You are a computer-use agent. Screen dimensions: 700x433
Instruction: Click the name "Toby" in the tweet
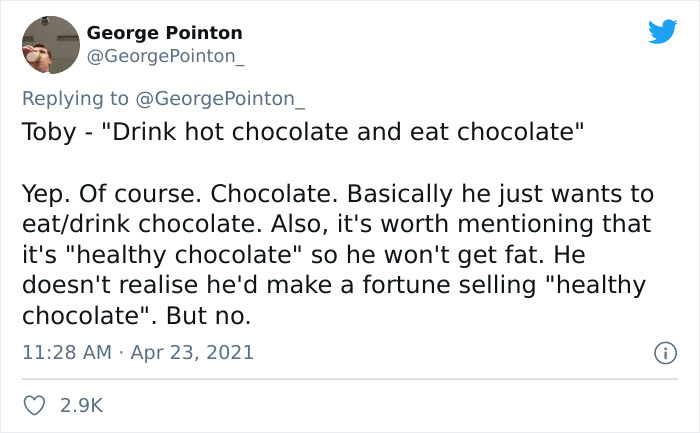pos(47,132)
